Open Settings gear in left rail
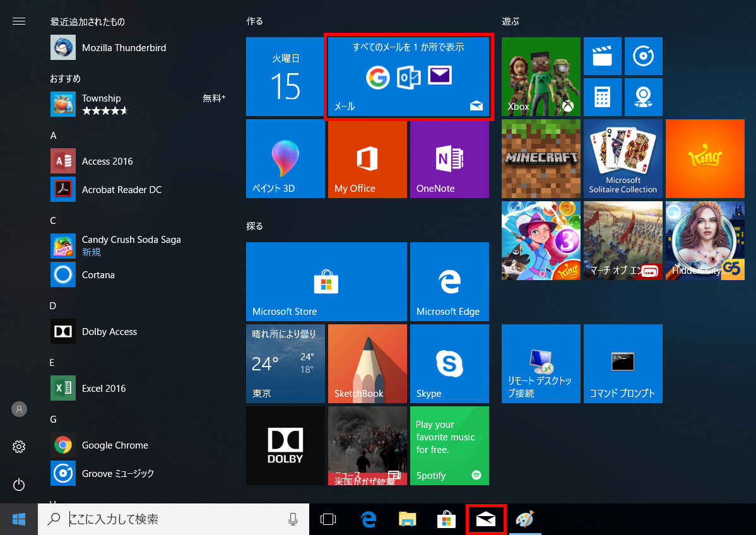The width and height of the screenshot is (756, 535). point(19,447)
